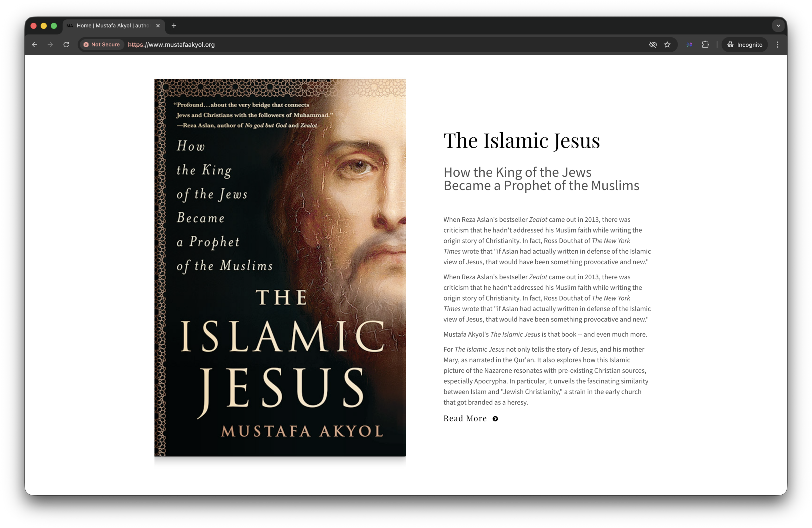Reload the current page
The height and width of the screenshot is (528, 812).
click(66, 45)
